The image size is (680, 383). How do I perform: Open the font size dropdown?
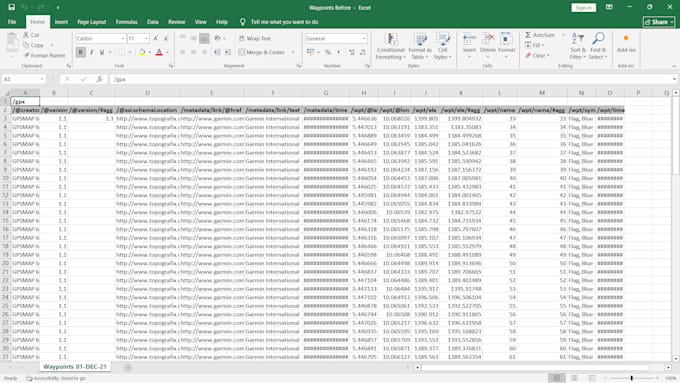point(146,38)
